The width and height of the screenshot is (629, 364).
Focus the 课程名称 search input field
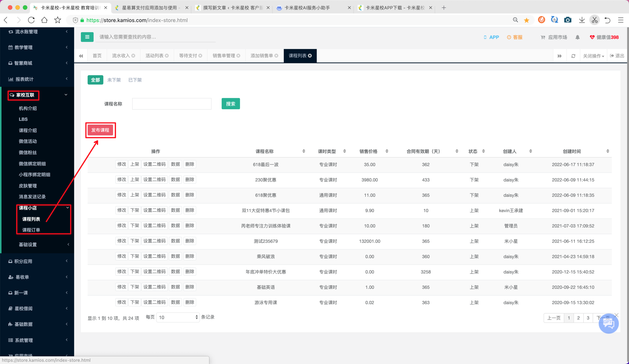coord(172,104)
